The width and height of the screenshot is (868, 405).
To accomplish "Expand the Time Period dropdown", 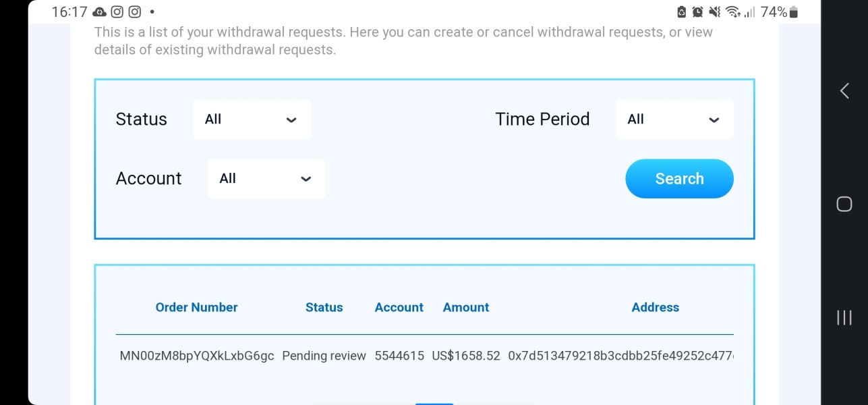I will tap(674, 119).
